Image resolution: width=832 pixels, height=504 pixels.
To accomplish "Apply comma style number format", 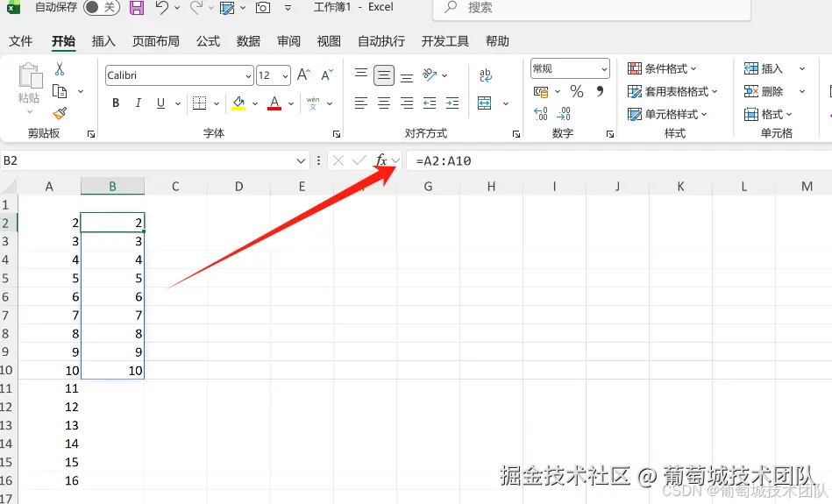I will tap(601, 92).
